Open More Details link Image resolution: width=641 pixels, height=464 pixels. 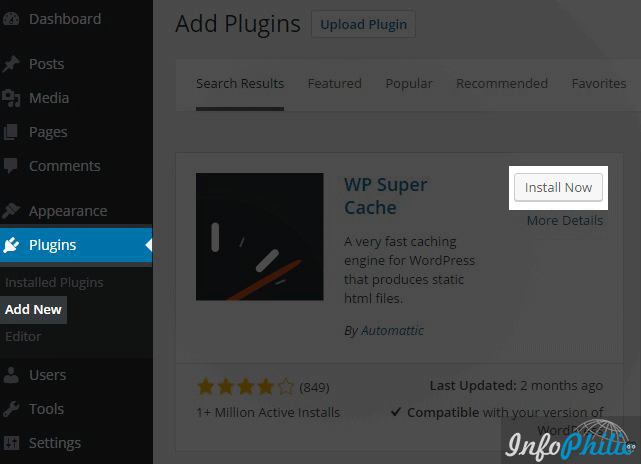(565, 220)
